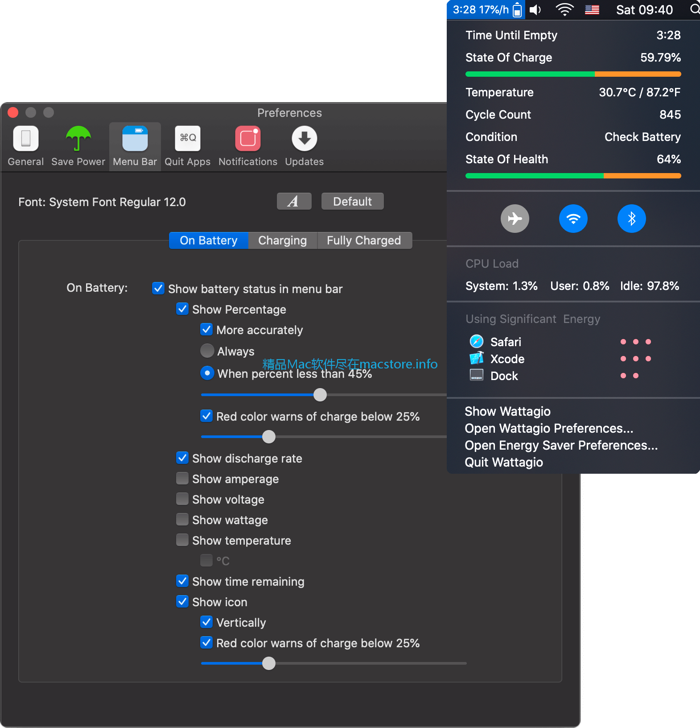Click the Condition Check Battery value

(x=642, y=137)
